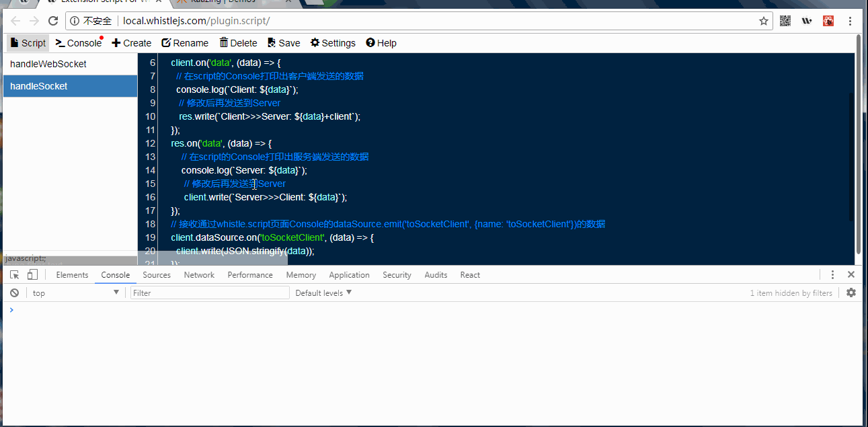Save the current script
This screenshot has width=868, height=427.
[x=284, y=43]
